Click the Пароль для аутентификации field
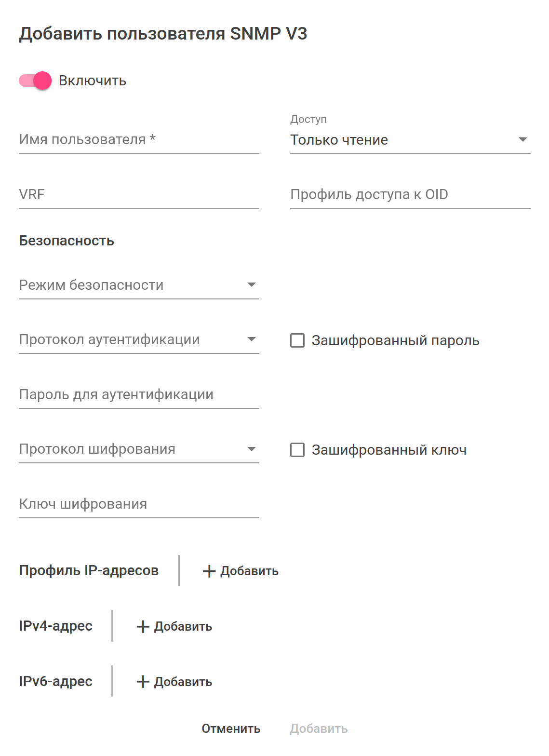Viewport: 549px width, 756px height. (x=139, y=395)
